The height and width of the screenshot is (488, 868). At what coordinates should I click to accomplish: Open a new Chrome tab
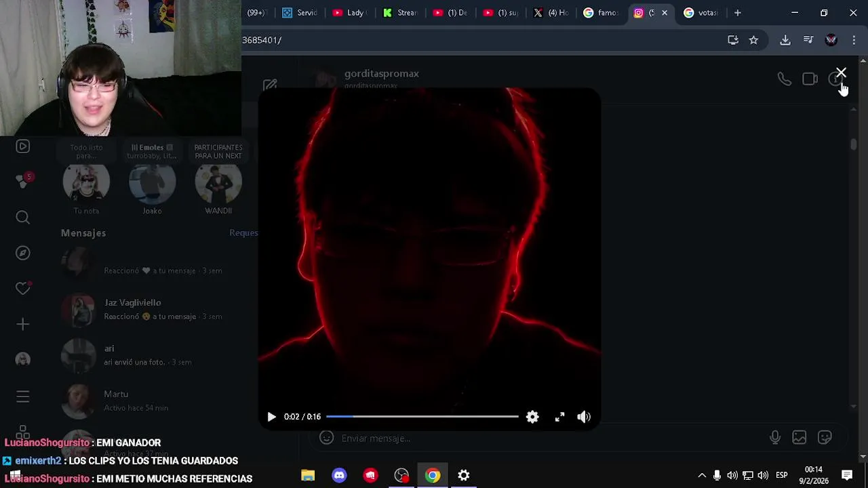point(738,12)
